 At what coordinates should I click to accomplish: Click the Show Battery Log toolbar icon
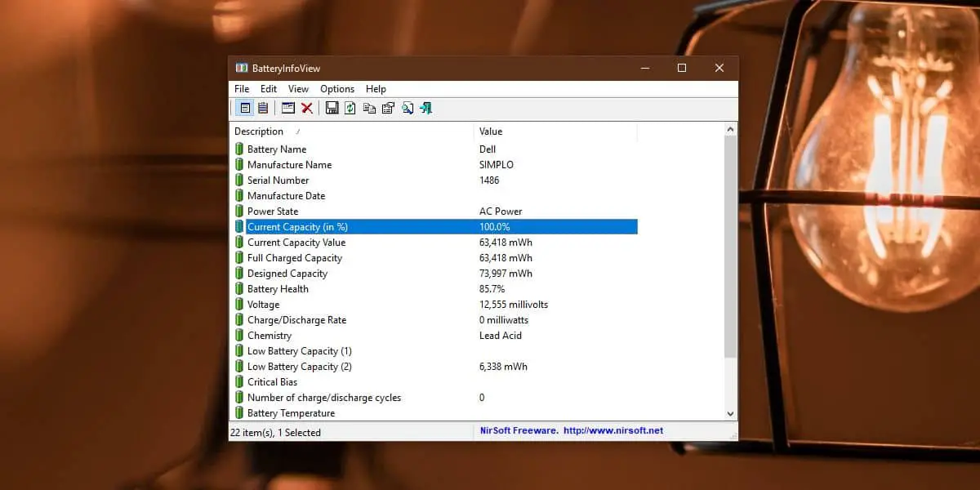[x=263, y=108]
